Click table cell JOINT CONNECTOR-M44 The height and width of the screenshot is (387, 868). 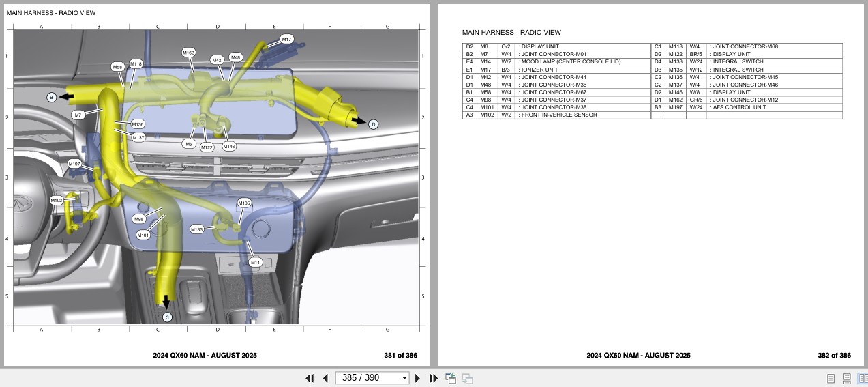tap(583, 77)
